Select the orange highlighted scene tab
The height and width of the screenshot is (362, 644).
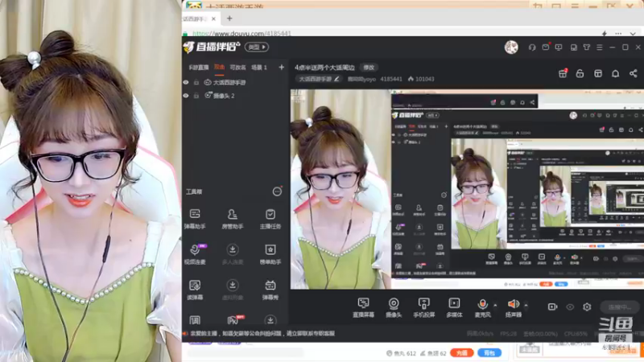(x=219, y=68)
